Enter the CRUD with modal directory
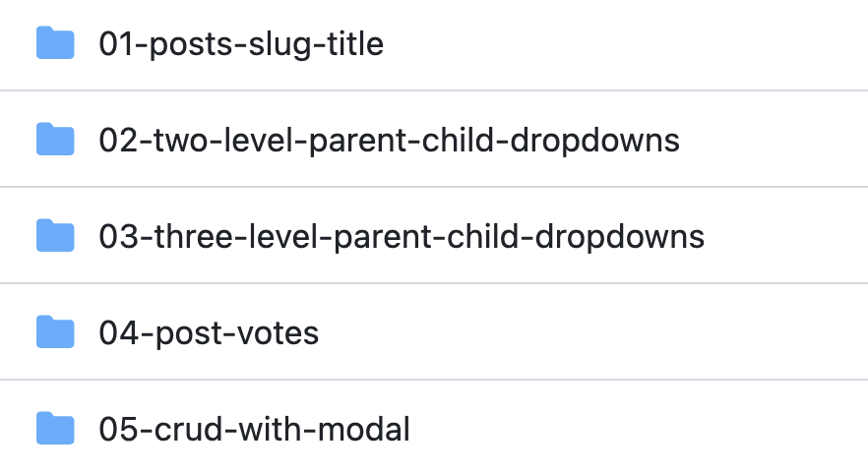 point(254,430)
